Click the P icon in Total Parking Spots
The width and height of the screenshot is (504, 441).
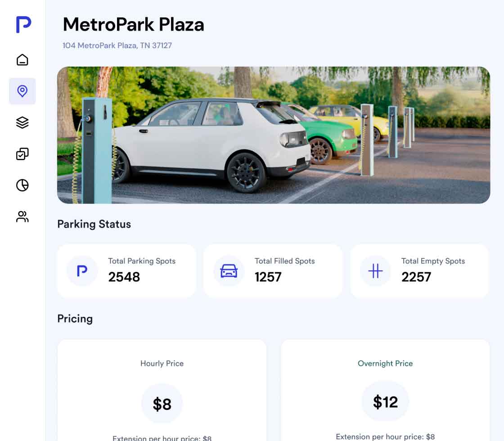click(82, 270)
